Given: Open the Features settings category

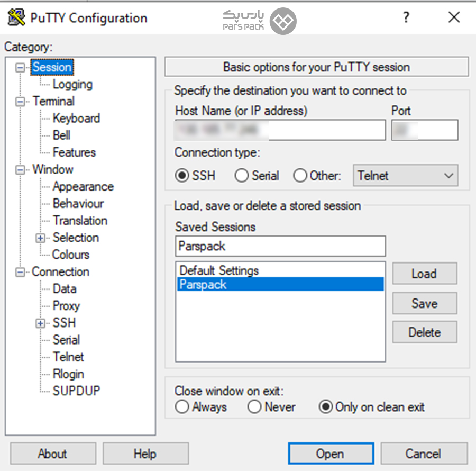Looking at the screenshot, I should [x=74, y=152].
